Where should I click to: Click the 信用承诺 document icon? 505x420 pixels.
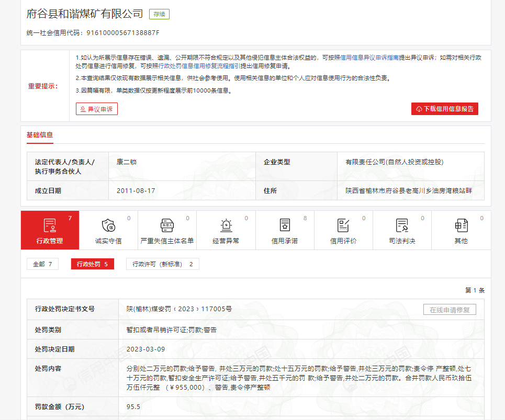point(284,225)
